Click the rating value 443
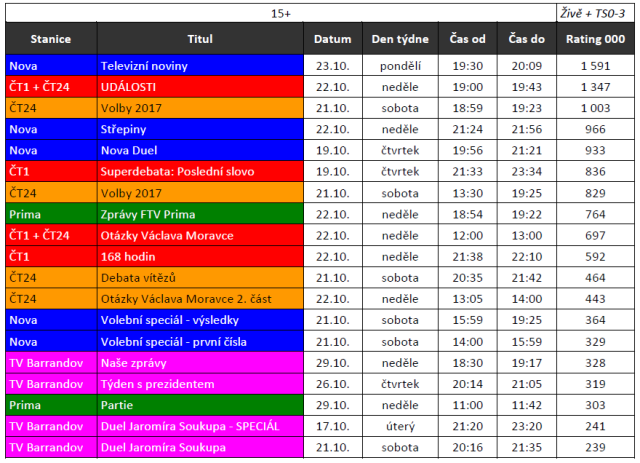 (596, 299)
